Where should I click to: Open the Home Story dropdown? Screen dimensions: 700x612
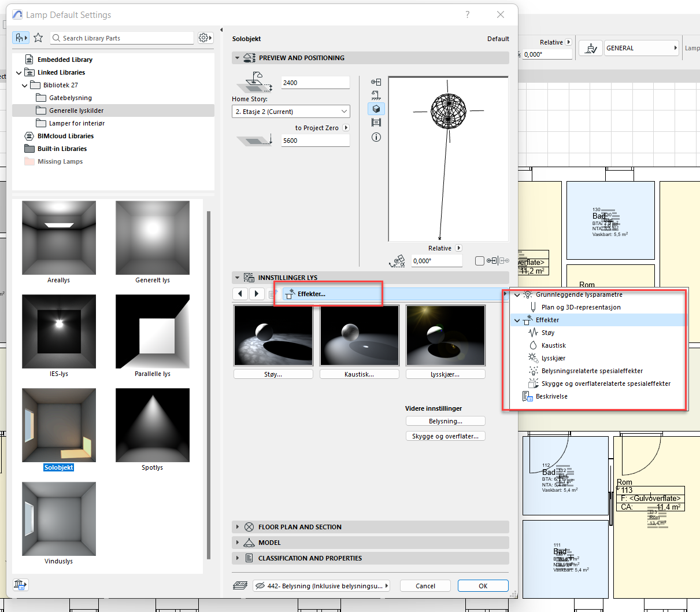pos(291,112)
